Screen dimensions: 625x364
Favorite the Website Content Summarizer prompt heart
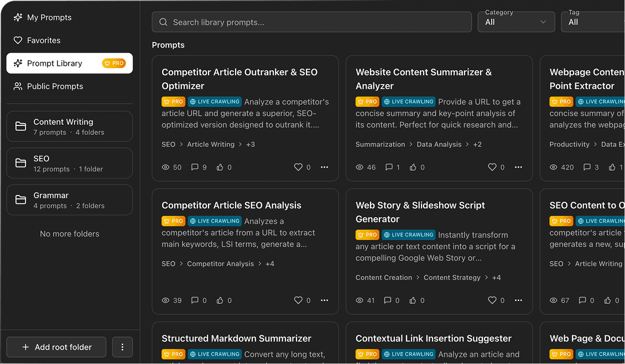point(492,167)
